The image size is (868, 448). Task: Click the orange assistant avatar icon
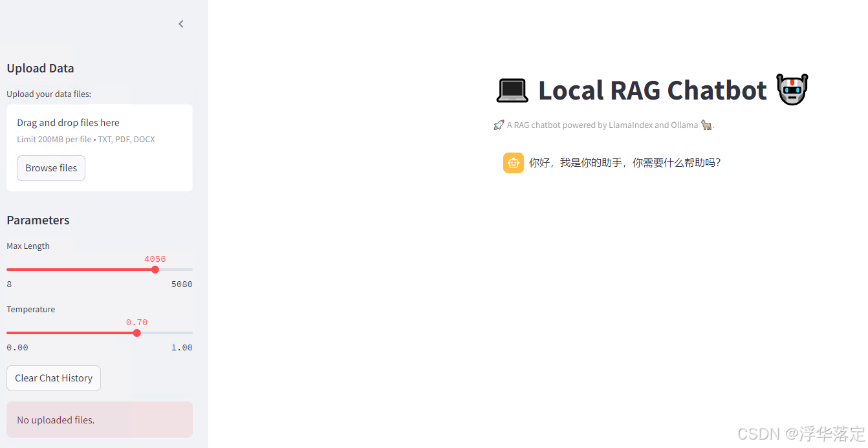(514, 163)
